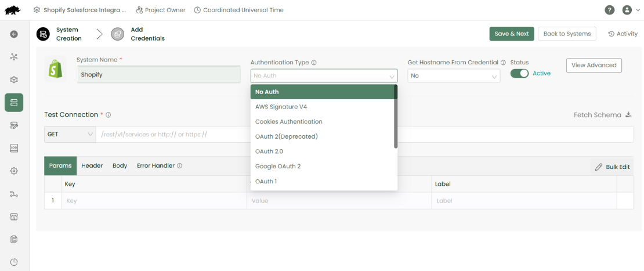Choose OAuth 2.0 option

[x=323, y=151]
